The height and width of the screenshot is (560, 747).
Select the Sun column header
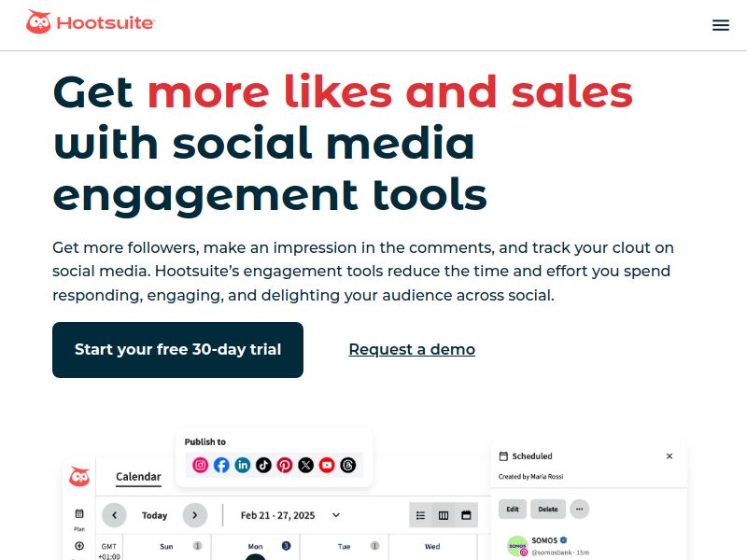pos(166,547)
